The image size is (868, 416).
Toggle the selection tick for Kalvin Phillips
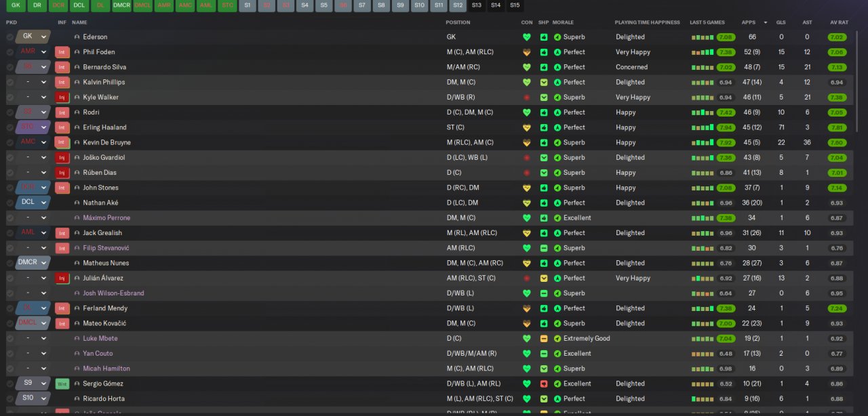[9, 82]
